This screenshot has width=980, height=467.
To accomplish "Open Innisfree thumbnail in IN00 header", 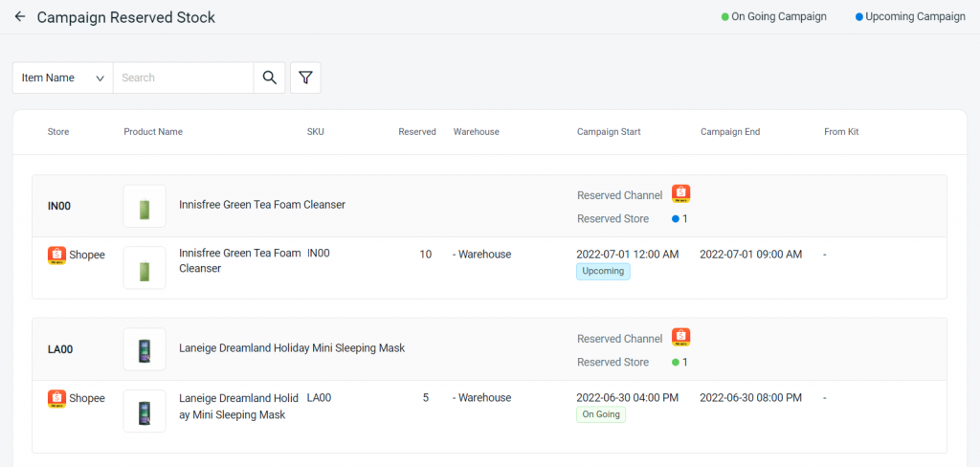I will click(x=145, y=206).
